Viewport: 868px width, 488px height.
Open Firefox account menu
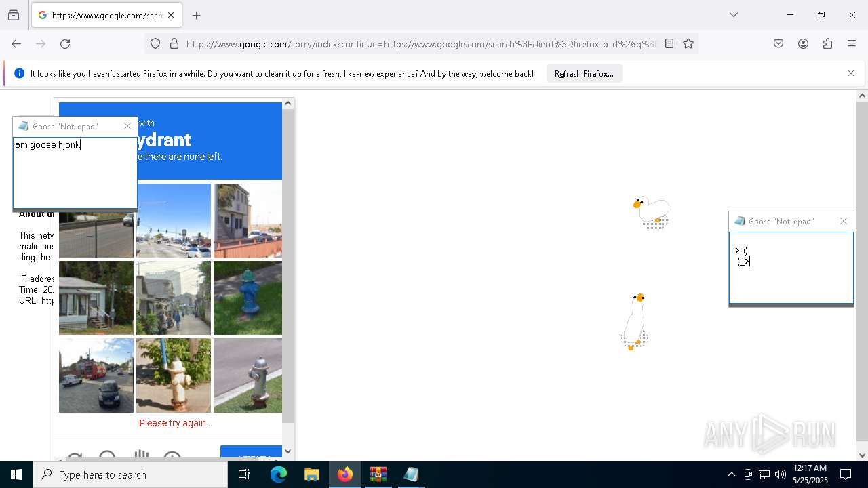point(803,43)
